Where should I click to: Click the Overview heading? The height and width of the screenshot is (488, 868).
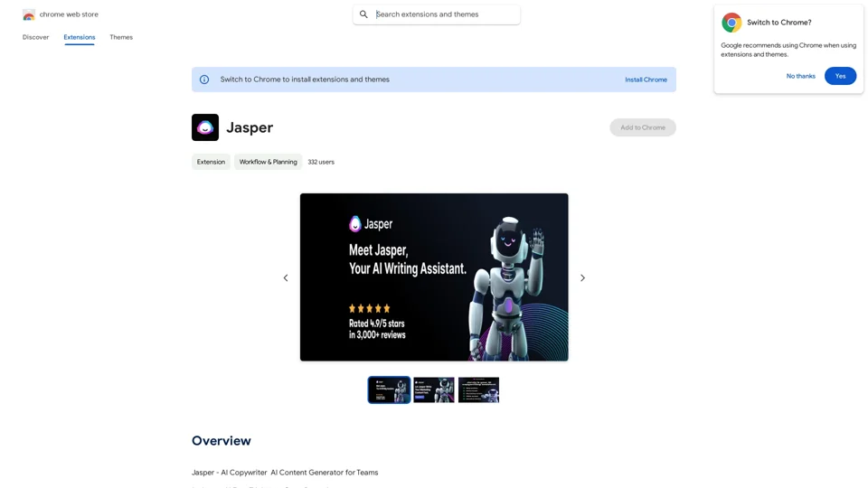click(222, 441)
